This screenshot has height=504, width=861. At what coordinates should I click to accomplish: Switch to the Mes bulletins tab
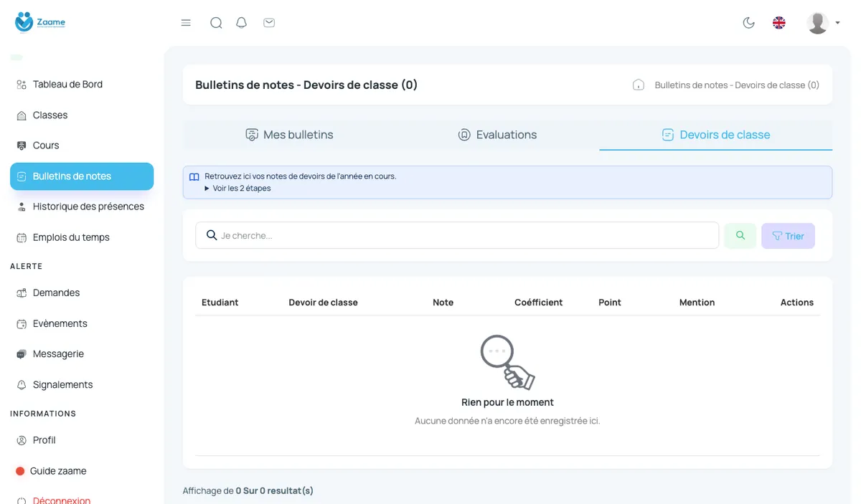point(289,135)
